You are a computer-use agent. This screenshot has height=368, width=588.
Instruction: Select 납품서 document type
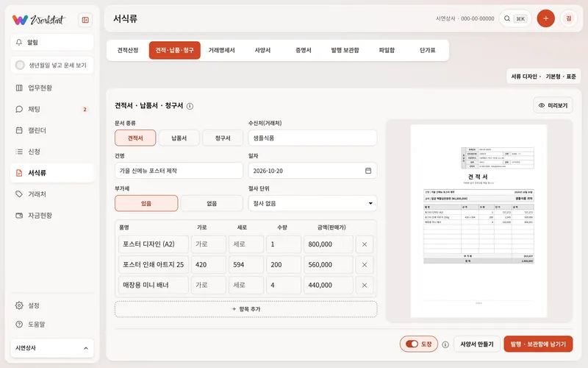(179, 138)
